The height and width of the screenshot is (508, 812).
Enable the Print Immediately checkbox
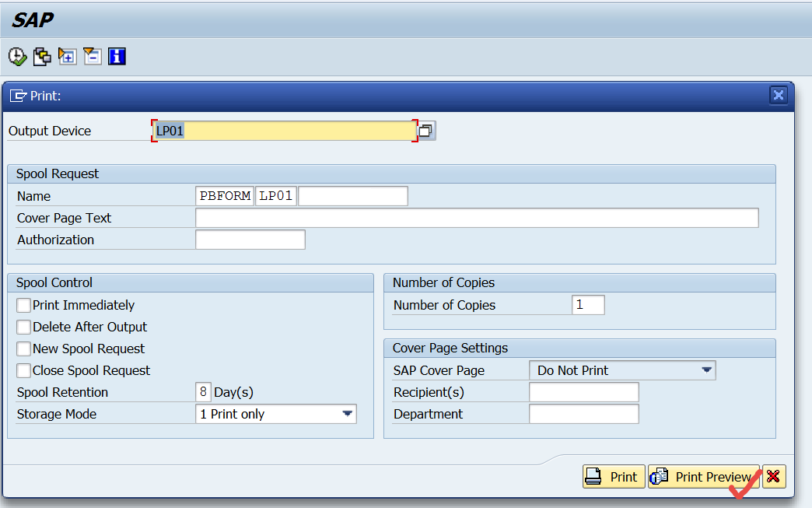point(23,305)
